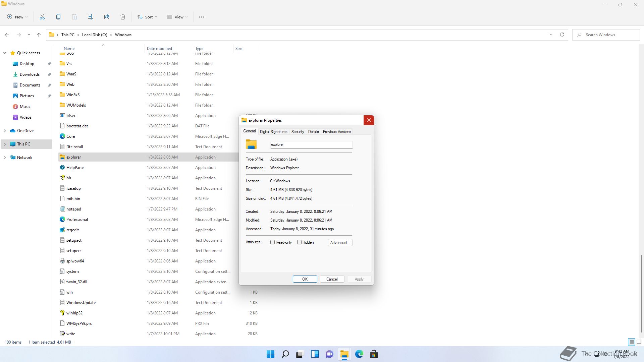Open Microsoft Store taskbar icon
Screen dimensions: 644x362
(x=374, y=354)
